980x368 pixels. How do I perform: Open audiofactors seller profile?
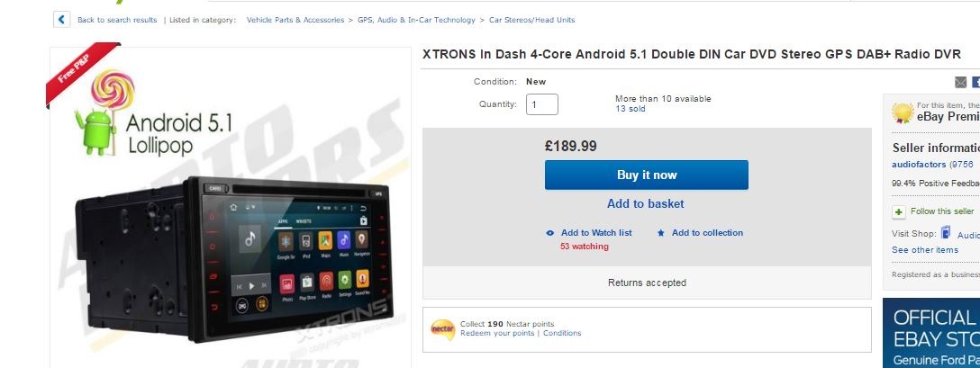[918, 165]
